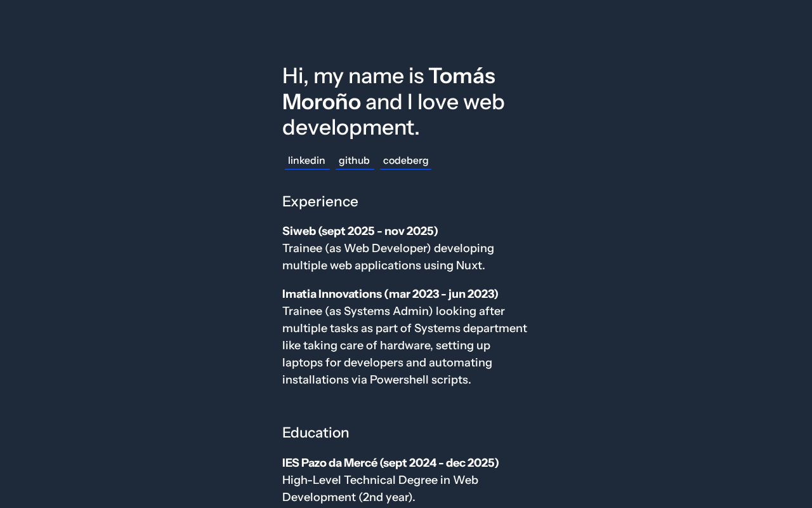Follow the codeberg link

click(405, 161)
